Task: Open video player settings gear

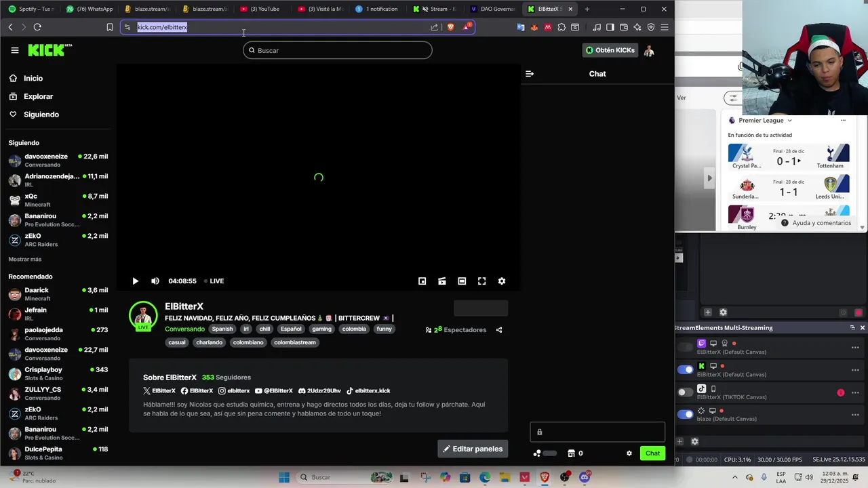Action: click(502, 281)
